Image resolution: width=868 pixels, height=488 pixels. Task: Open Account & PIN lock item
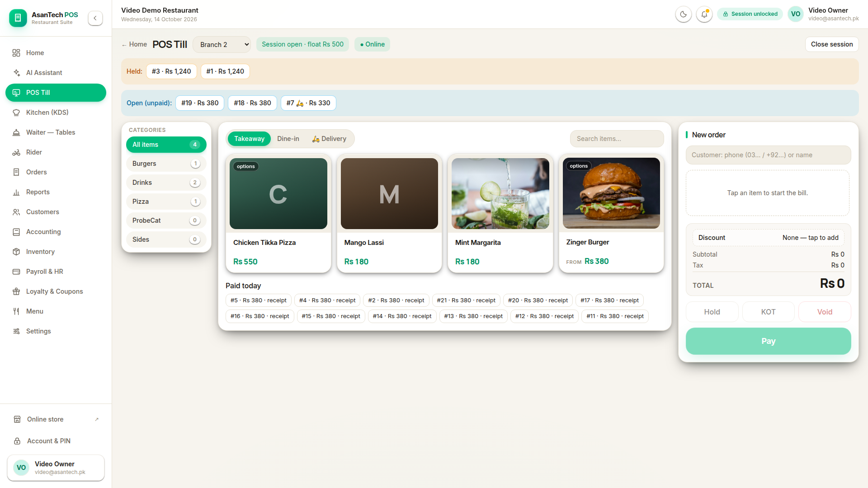pyautogui.click(x=56, y=441)
